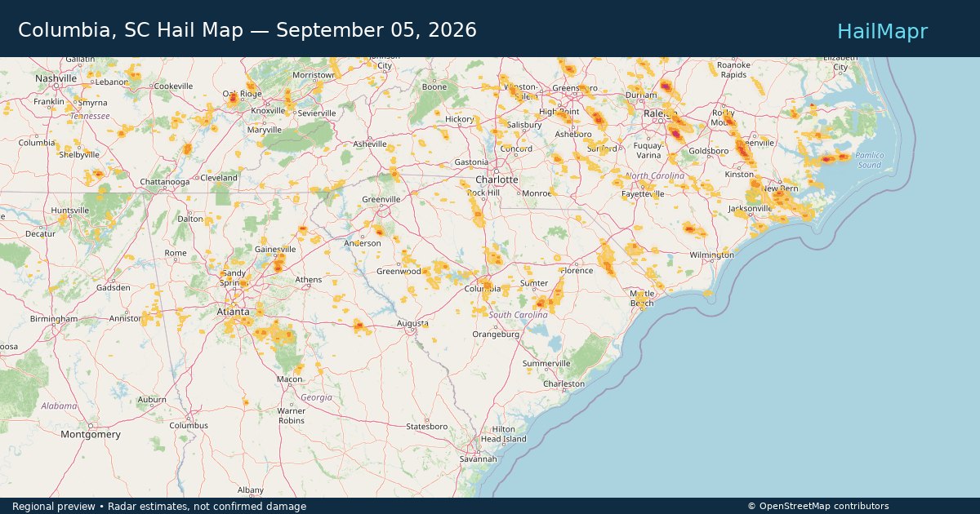980x514 pixels.
Task: Click the Hickory city label
Action: click(460, 119)
